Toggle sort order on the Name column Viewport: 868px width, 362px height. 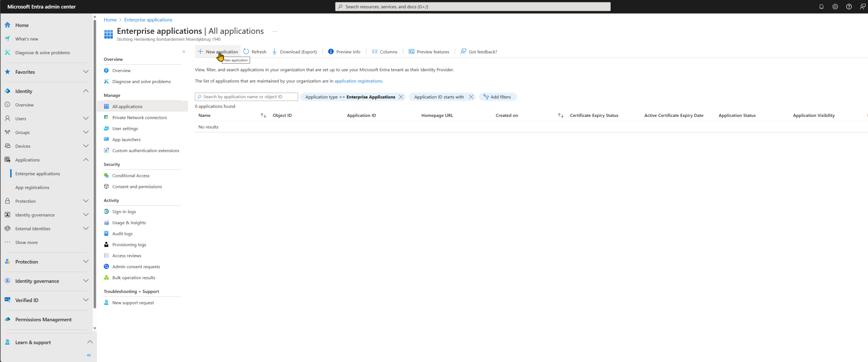[263, 115]
